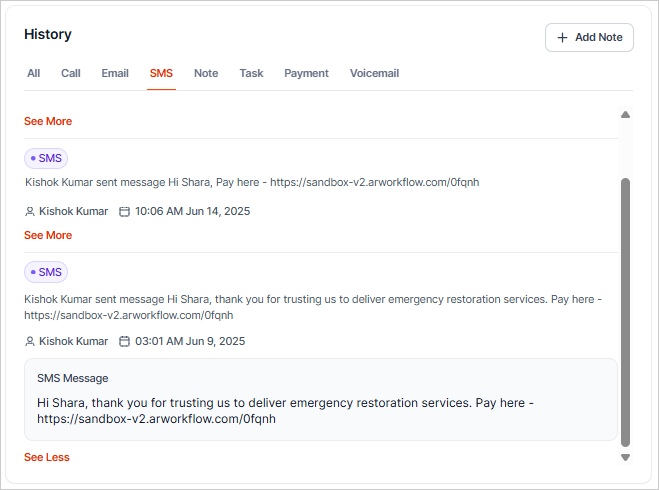Click the SMS badge on the restoration services message
The image size is (659, 490).
pyautogui.click(x=46, y=272)
